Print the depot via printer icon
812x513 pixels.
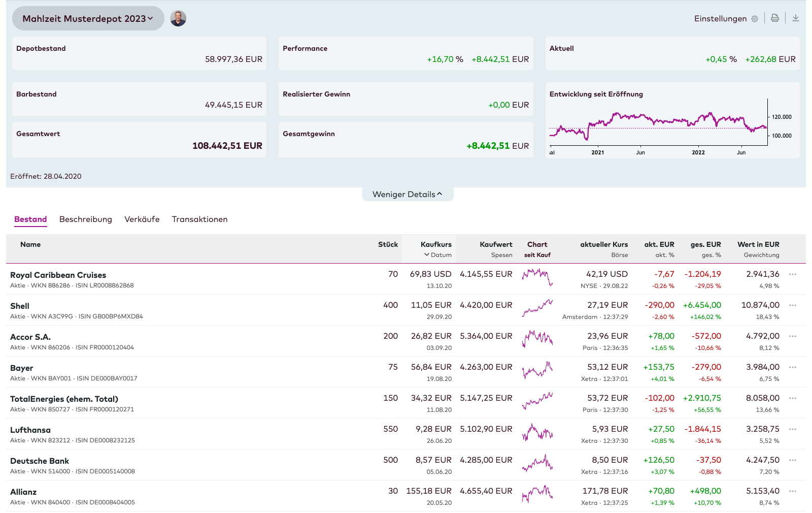pyautogui.click(x=775, y=18)
